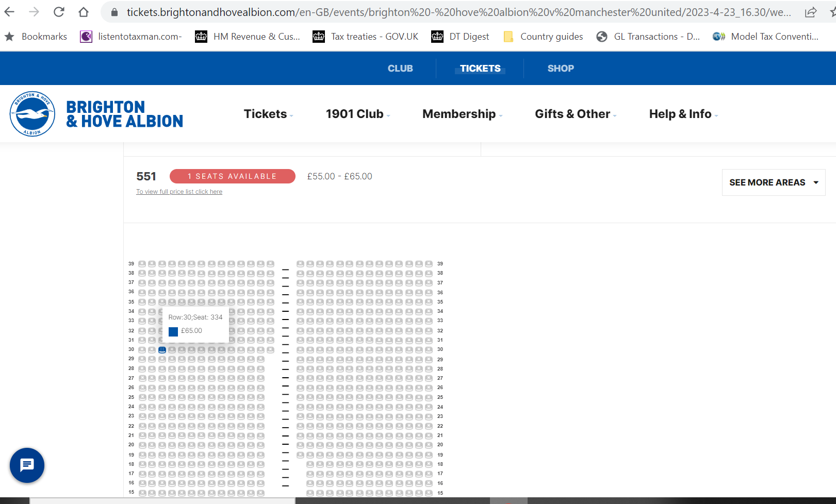836x504 pixels.
Task: Switch to the CLUB tab
Action: (400, 69)
